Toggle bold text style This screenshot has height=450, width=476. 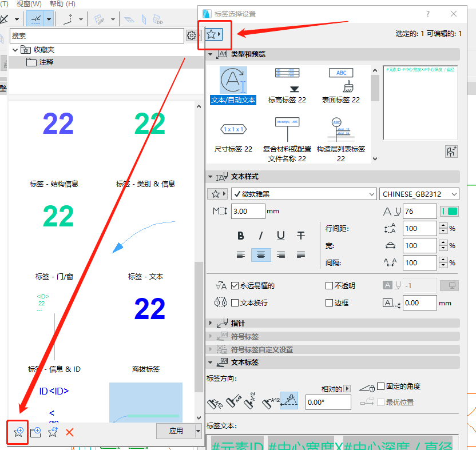click(x=241, y=236)
